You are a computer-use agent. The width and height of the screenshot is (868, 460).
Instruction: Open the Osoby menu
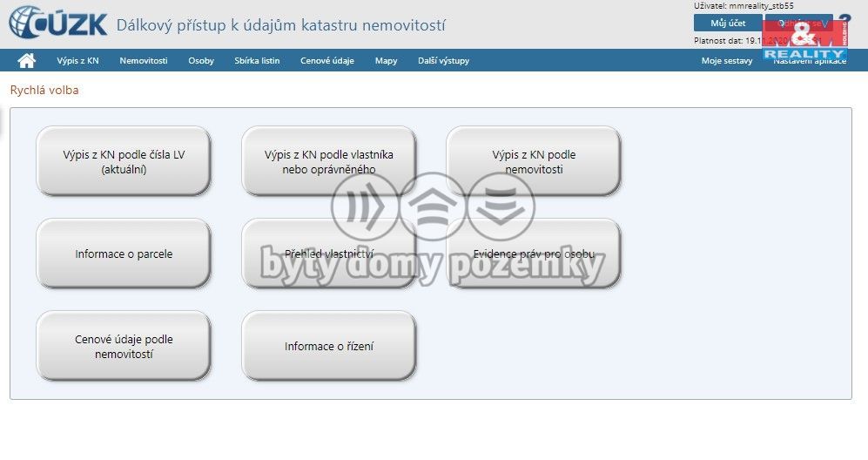(201, 60)
